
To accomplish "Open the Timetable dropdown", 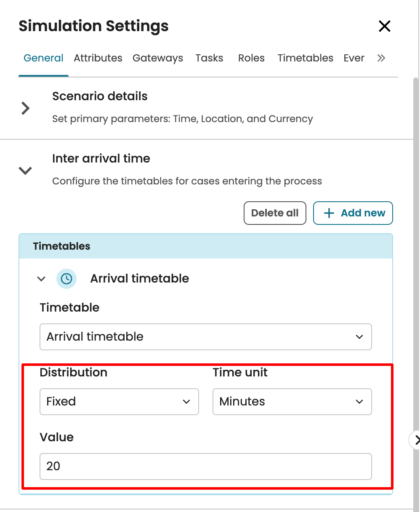I will [x=205, y=337].
